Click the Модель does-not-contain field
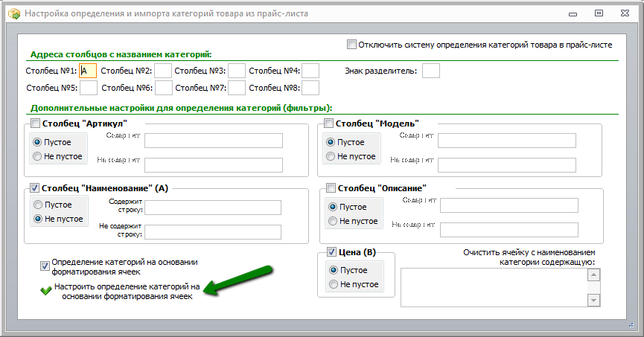644x337 pixels. coord(507,165)
